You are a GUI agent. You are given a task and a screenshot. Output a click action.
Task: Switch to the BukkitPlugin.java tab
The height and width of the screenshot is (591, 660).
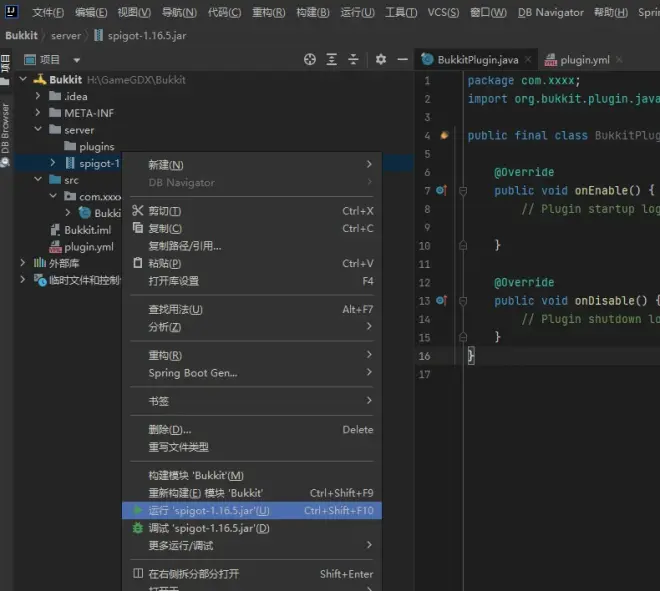[x=477, y=60]
